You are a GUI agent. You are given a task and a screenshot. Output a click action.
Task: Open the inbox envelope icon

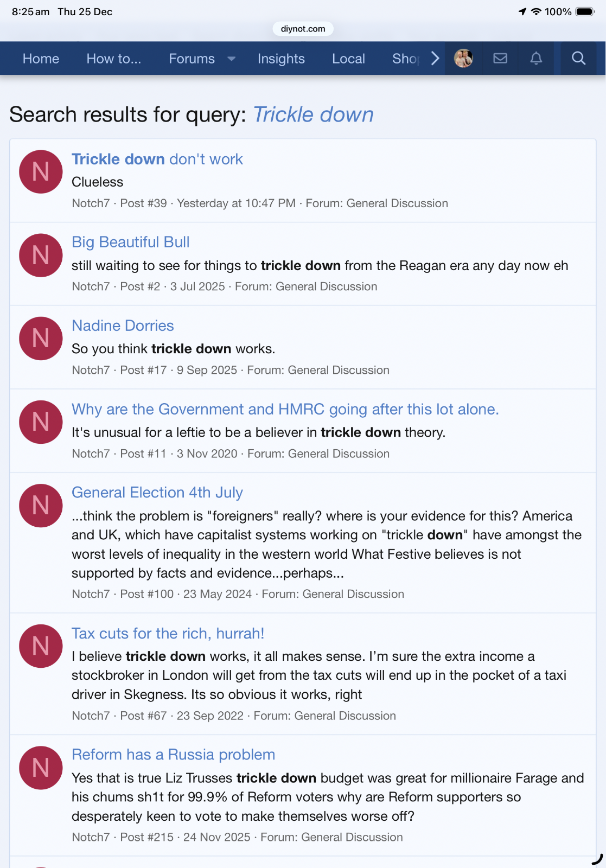(500, 59)
